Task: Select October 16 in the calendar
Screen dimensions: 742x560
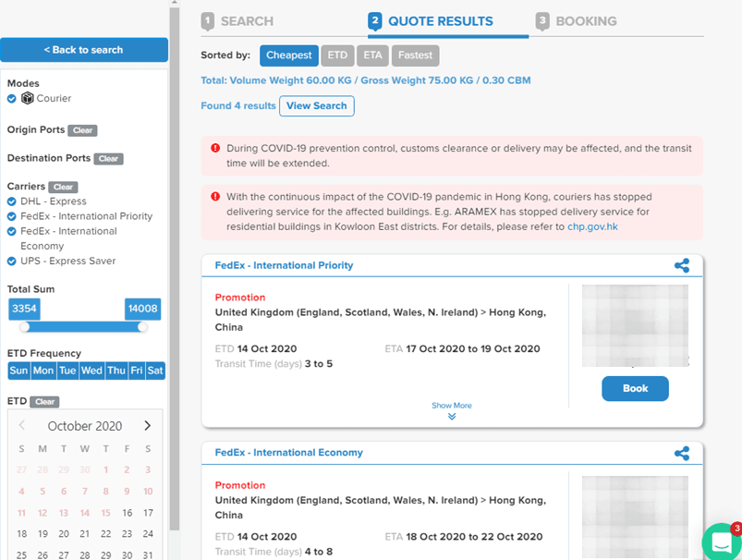Action: click(127, 513)
